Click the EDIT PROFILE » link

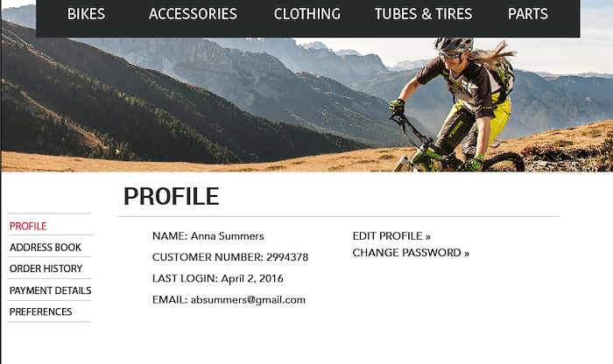click(391, 236)
